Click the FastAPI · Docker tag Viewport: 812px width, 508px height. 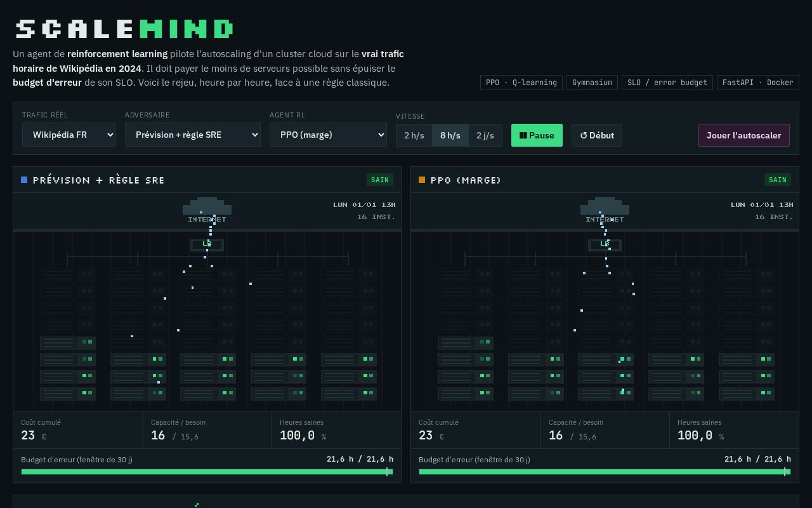(758, 83)
